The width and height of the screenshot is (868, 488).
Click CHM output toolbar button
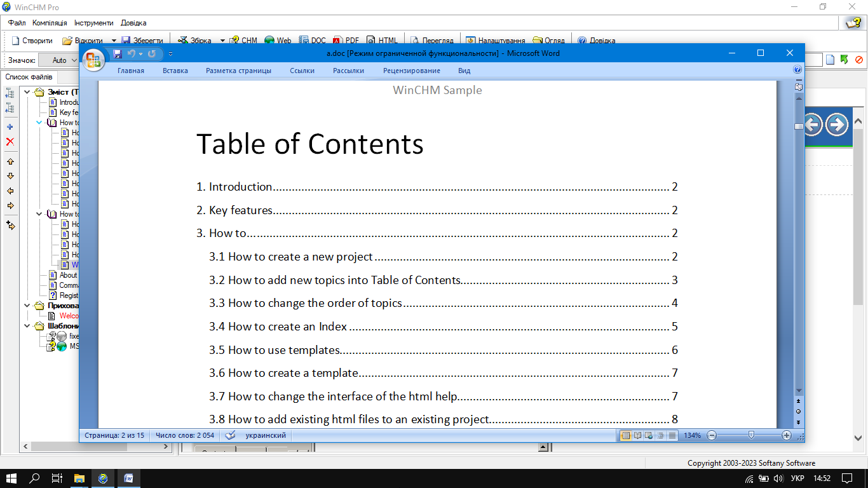coord(244,41)
